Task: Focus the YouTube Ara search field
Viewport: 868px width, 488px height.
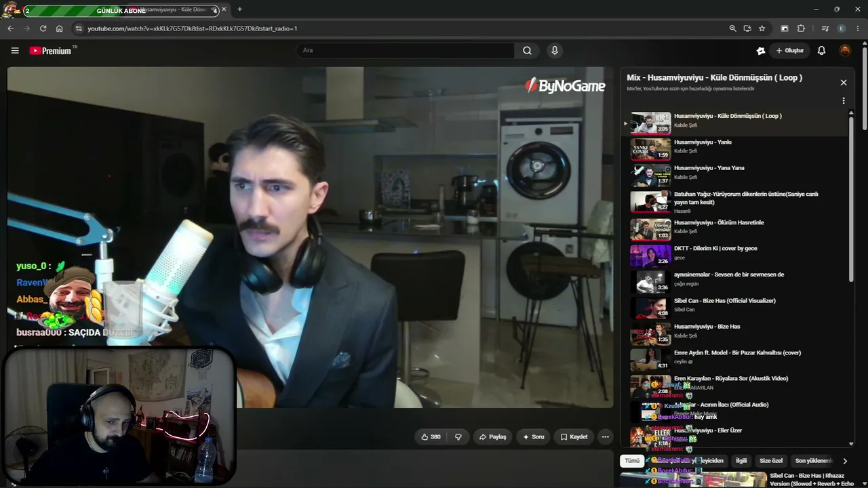Action: (x=405, y=50)
